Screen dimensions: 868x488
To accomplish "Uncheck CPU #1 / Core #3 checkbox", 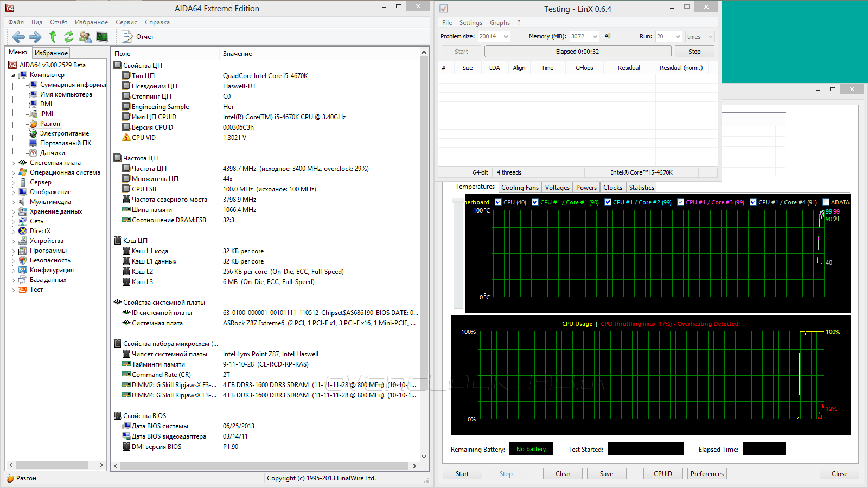I will (x=681, y=202).
